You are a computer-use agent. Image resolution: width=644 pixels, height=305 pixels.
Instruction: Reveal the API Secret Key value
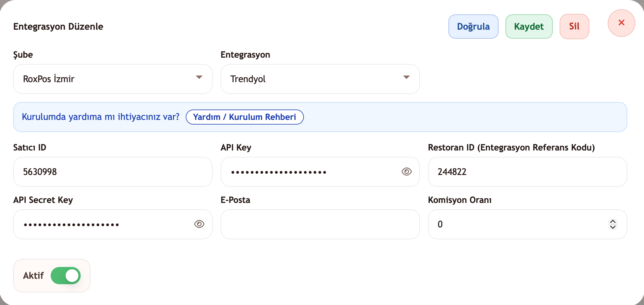click(199, 224)
